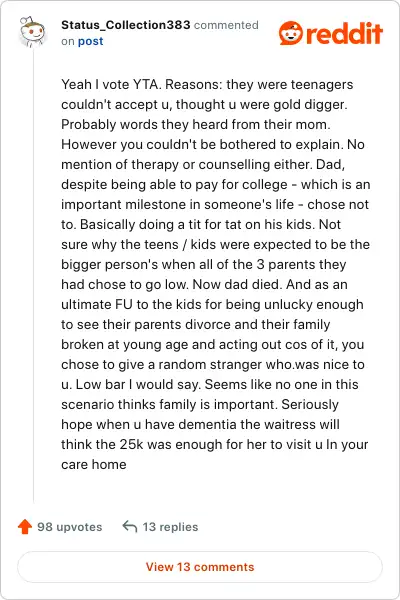Click the line "think the 25k was enough"
This screenshot has height=600, width=400.
[214, 444]
